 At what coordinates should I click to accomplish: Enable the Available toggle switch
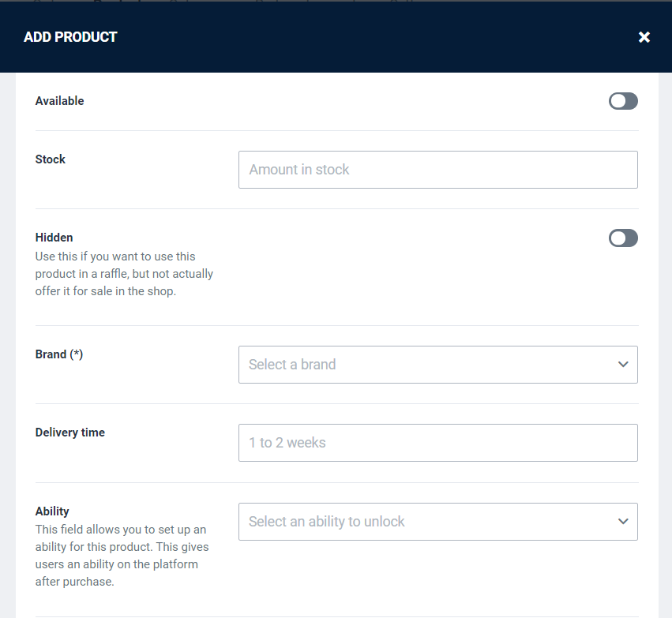[623, 101]
